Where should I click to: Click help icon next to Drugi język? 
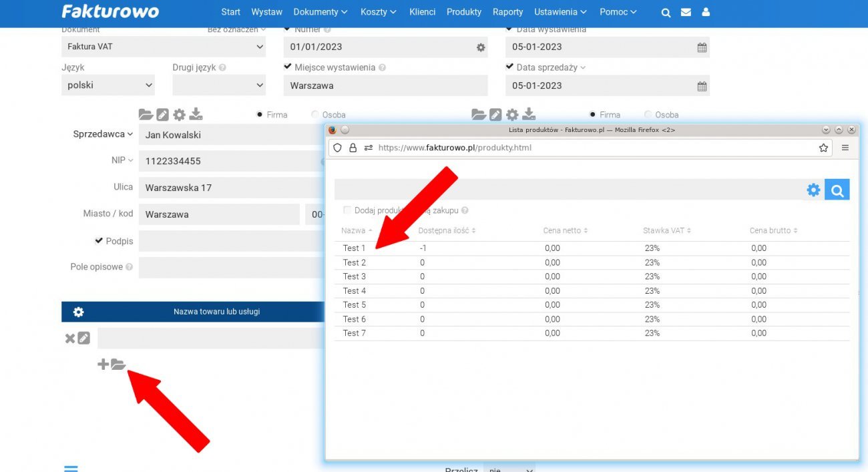tap(222, 67)
